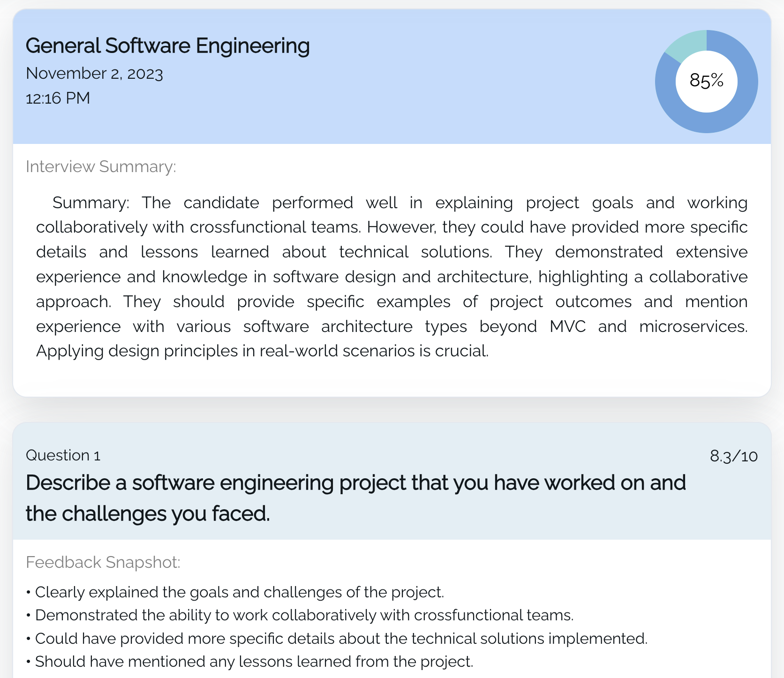Click the 12:16 PM timestamp

point(58,98)
